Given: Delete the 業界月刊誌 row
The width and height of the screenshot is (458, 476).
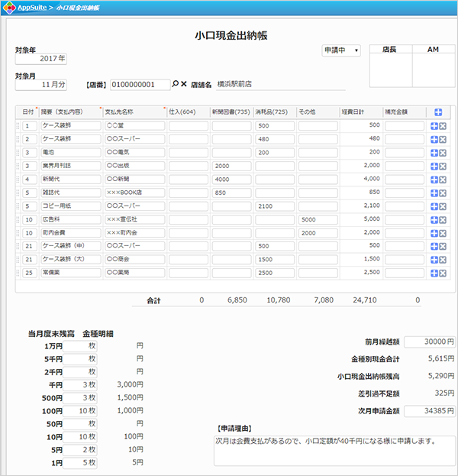Looking at the screenshot, I should 443,166.
